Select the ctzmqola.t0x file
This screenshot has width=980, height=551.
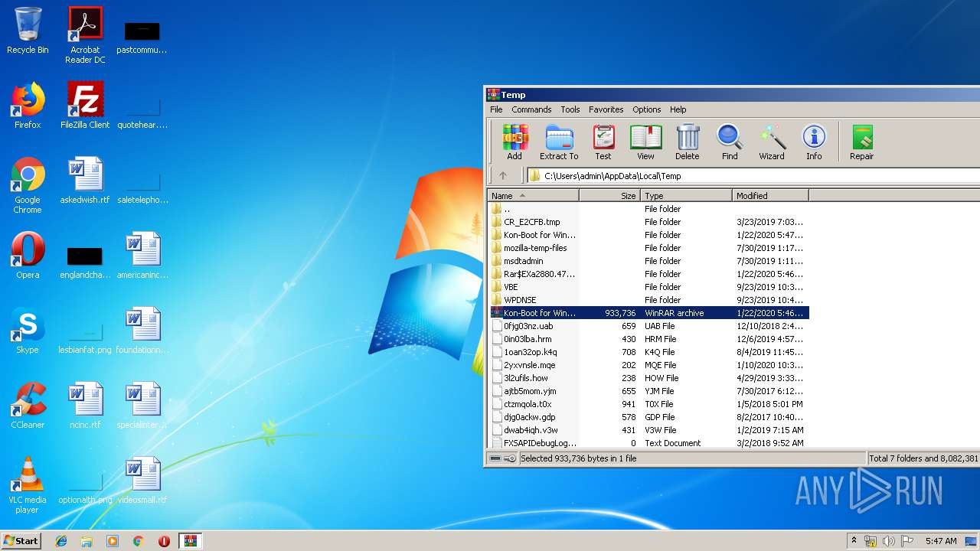click(648, 404)
